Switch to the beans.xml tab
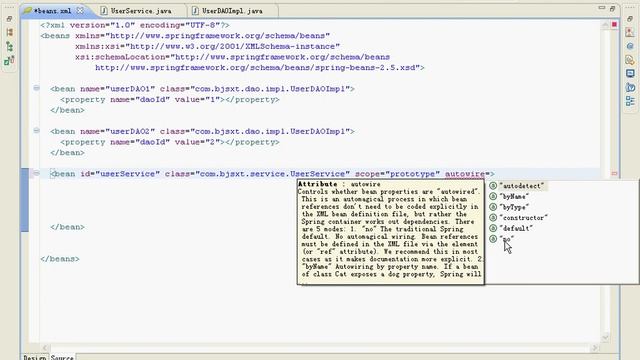This screenshot has width=640, height=360. 52,11
